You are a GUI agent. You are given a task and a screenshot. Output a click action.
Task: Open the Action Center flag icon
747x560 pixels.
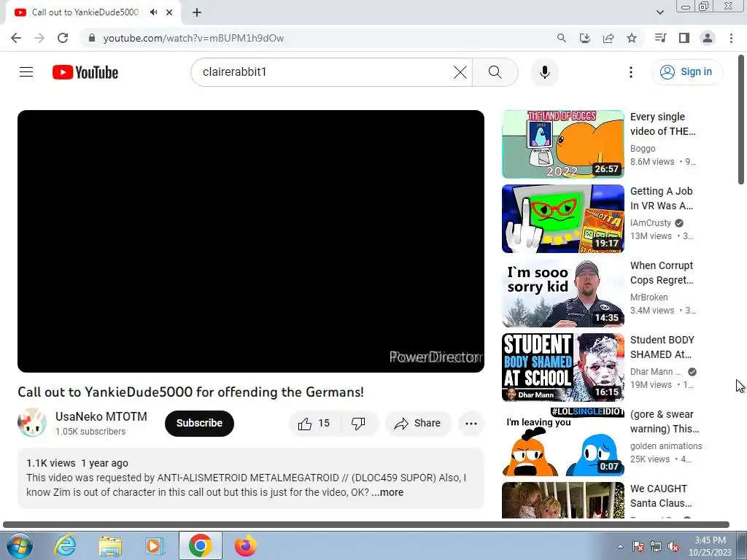[638, 547]
